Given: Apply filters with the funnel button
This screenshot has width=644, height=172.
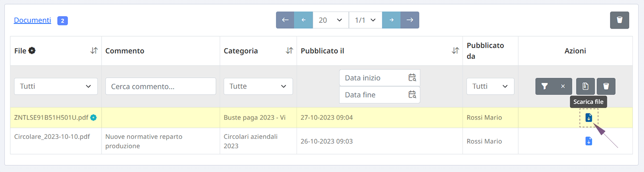Looking at the screenshot, I should pos(545,86).
